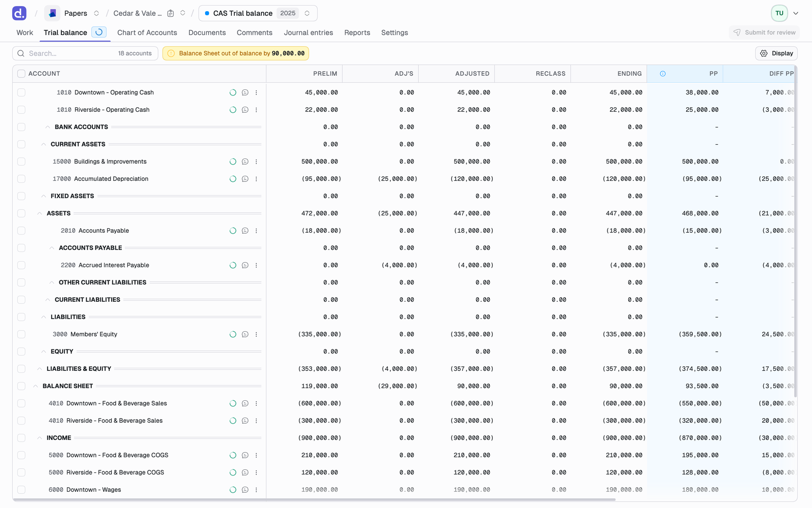
Task: Open TU user avatar
Action: tap(780, 13)
